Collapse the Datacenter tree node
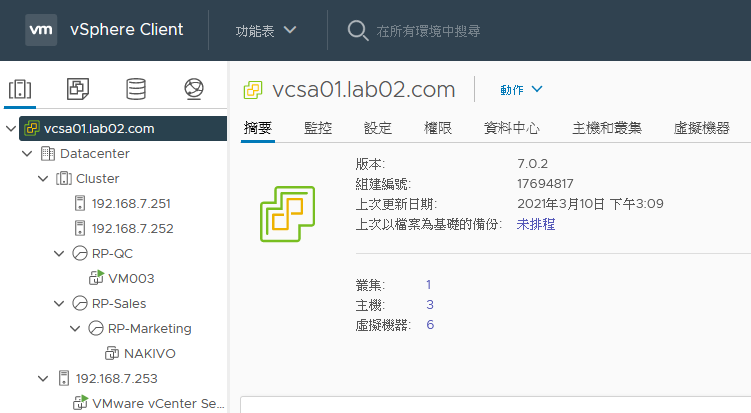 point(27,154)
